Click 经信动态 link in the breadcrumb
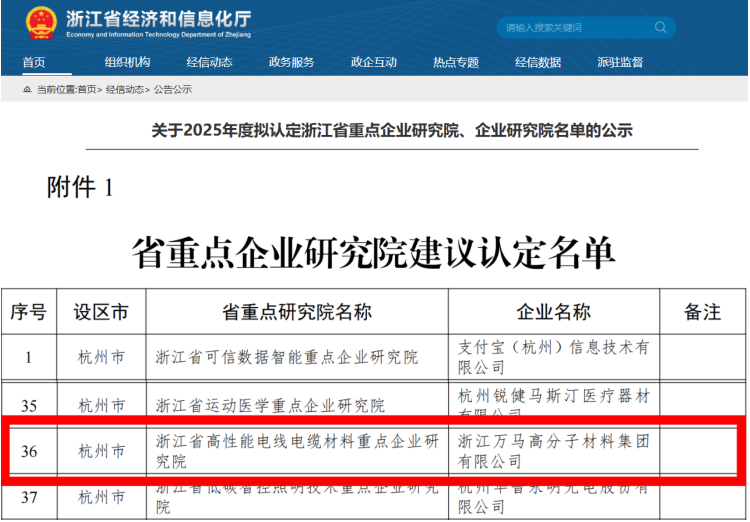The height and width of the screenshot is (522, 750). [124, 90]
